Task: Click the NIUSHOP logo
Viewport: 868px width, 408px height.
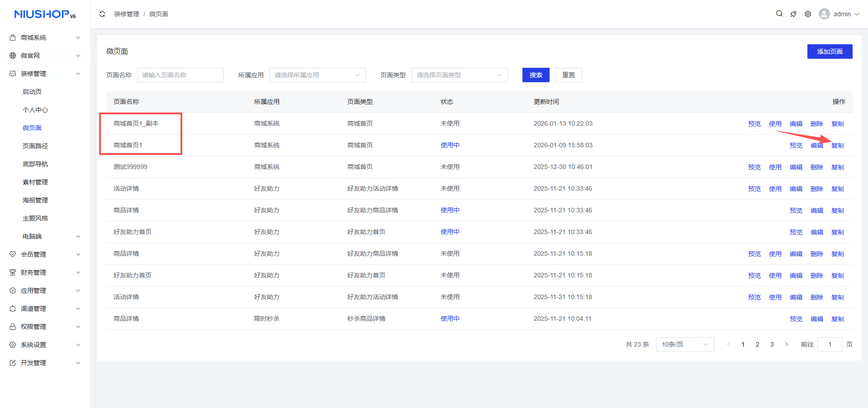Action: pyautogui.click(x=45, y=14)
